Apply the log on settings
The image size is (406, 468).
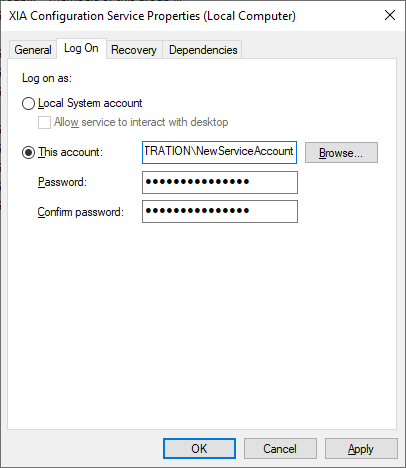361,449
